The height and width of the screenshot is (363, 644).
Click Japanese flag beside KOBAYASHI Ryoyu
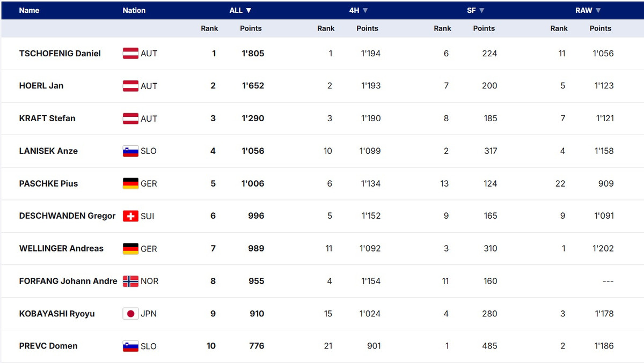point(130,314)
